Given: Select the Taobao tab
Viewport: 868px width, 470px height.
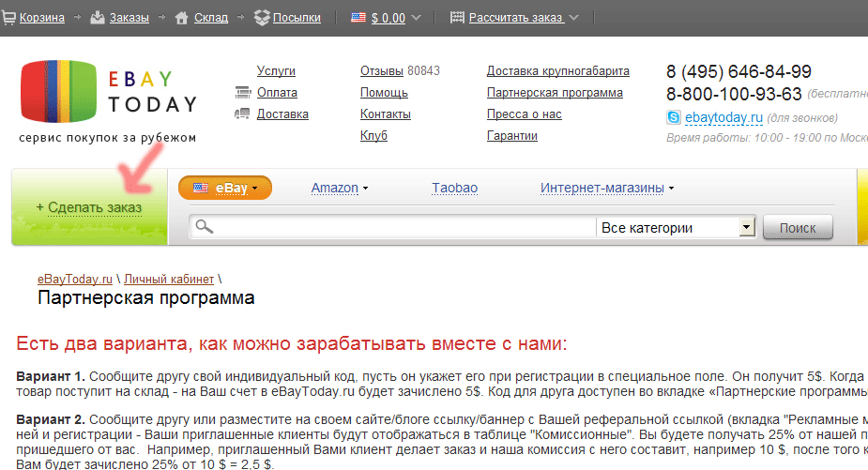Looking at the screenshot, I should click(454, 189).
